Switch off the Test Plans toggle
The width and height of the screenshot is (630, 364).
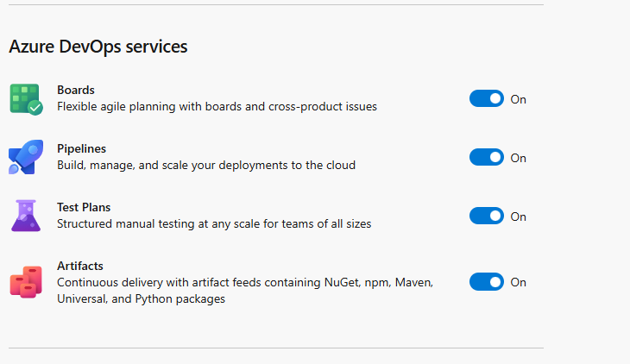point(487,217)
